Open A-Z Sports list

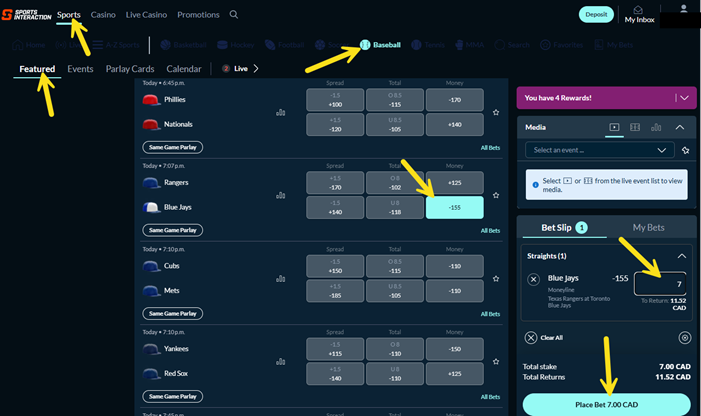[x=116, y=45]
